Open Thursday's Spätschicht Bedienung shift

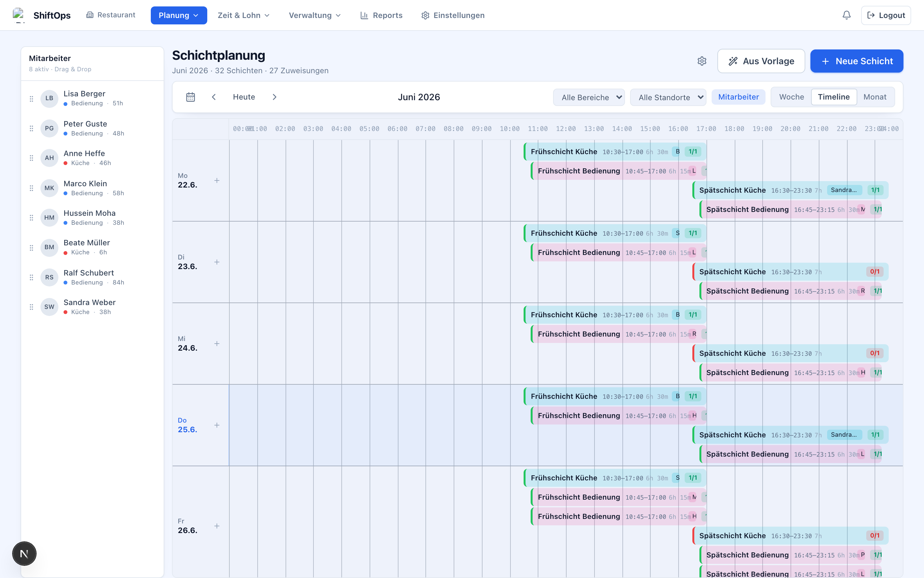(x=790, y=454)
